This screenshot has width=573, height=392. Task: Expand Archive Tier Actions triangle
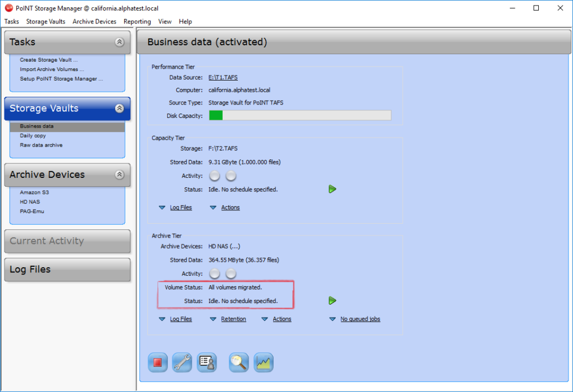pyautogui.click(x=265, y=319)
